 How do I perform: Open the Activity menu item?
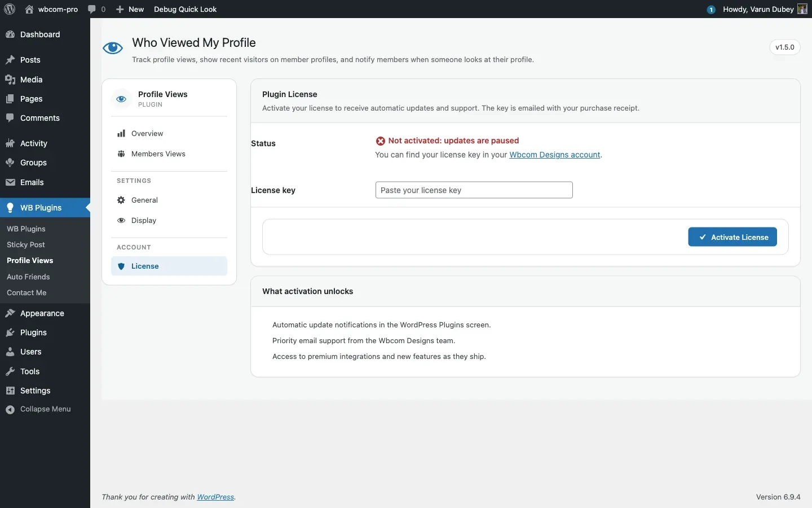pyautogui.click(x=45, y=143)
